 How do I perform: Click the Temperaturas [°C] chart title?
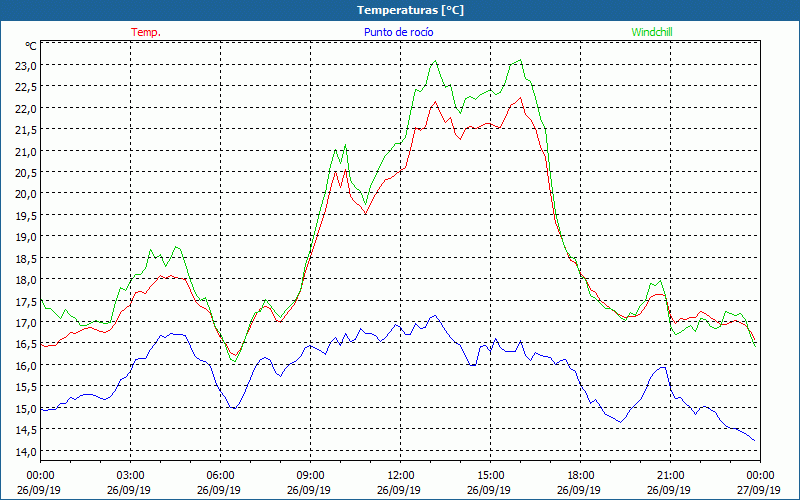tap(410, 10)
